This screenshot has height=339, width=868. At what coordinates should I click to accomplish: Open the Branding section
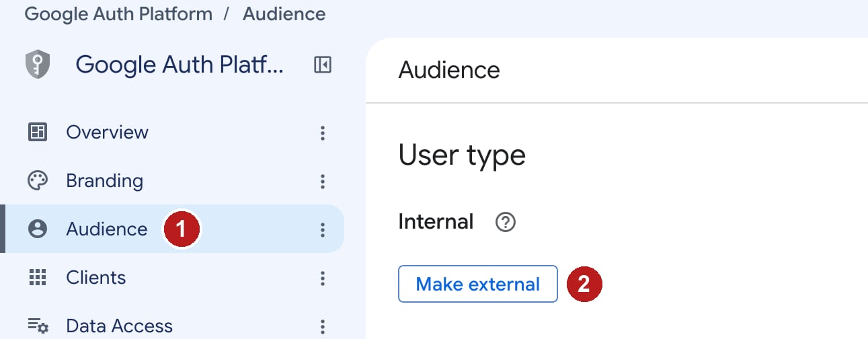point(104,181)
